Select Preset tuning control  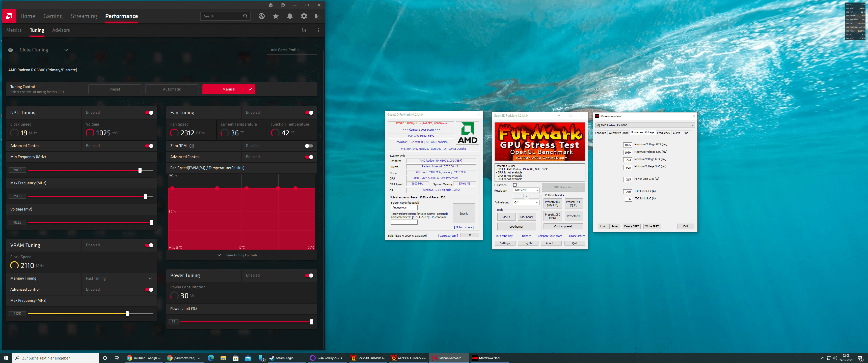[x=115, y=89]
